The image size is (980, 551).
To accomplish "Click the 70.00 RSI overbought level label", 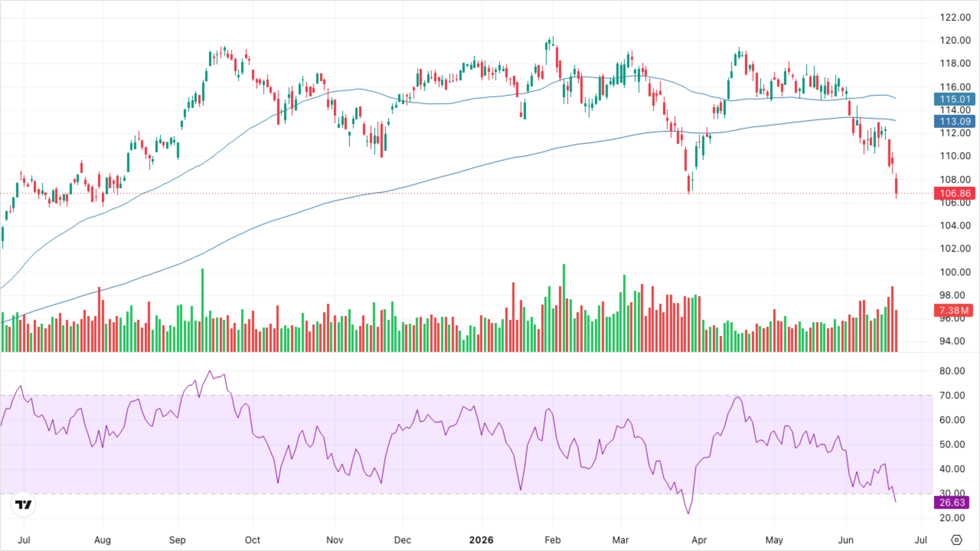I will tap(952, 395).
